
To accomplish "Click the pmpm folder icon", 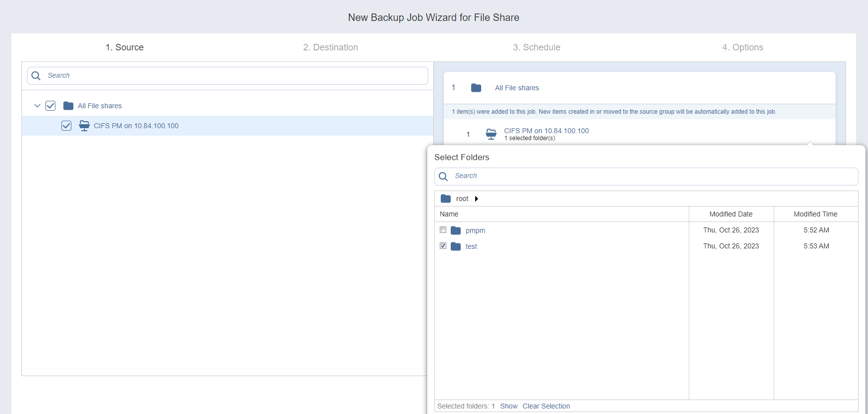I will (456, 230).
